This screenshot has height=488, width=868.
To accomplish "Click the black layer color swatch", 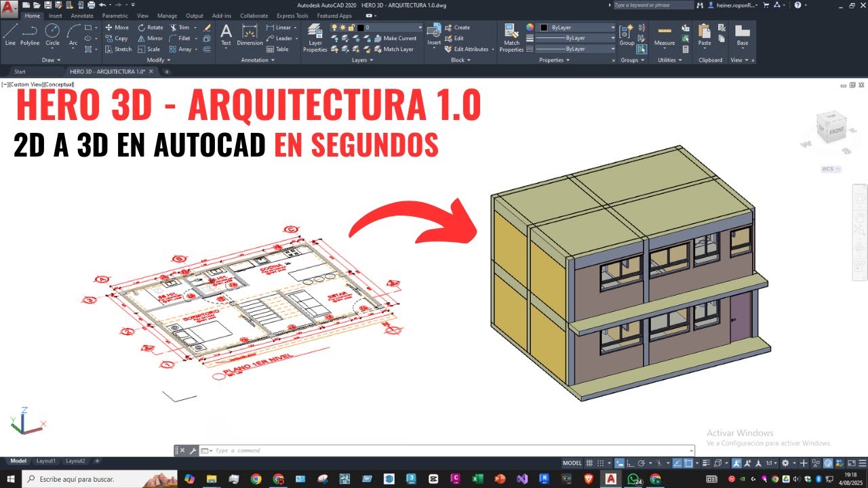I will click(x=360, y=28).
